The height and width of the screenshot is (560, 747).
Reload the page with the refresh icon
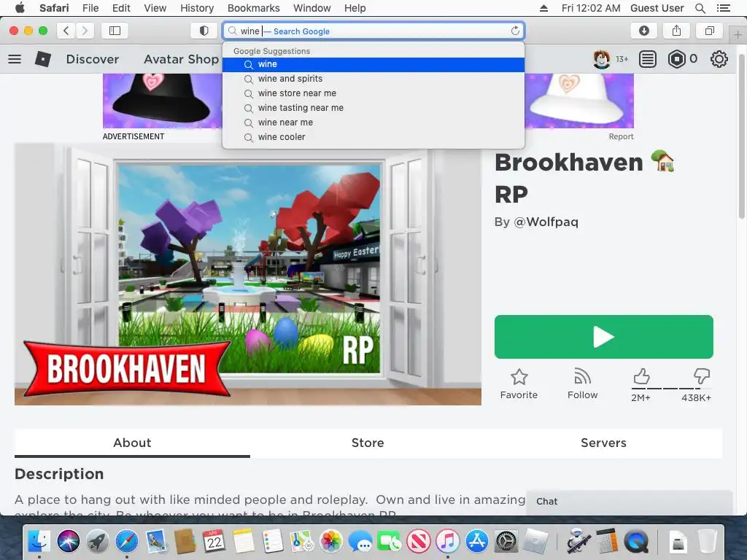click(515, 31)
